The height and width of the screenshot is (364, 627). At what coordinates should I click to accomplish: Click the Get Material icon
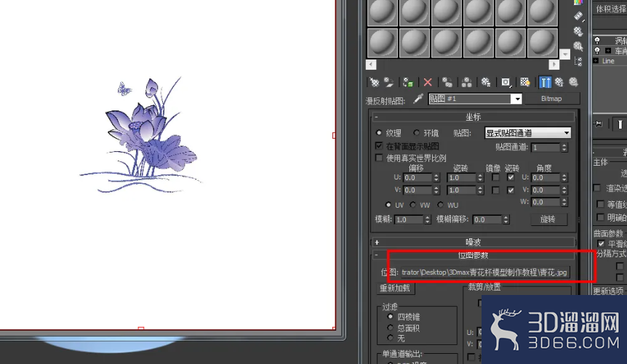click(x=375, y=82)
